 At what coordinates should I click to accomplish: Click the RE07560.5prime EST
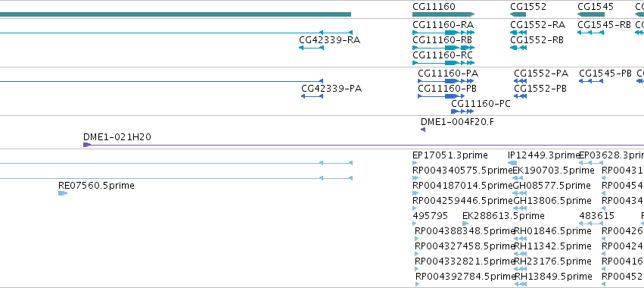tap(96, 186)
